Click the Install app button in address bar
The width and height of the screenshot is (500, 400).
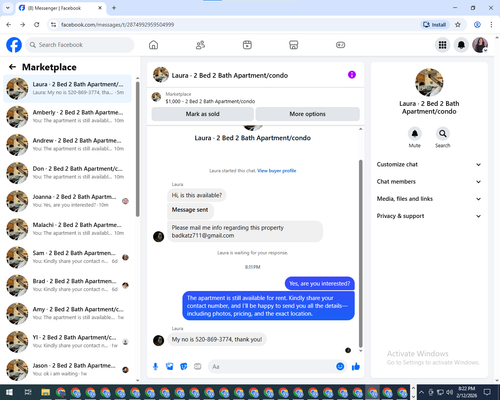435,25
